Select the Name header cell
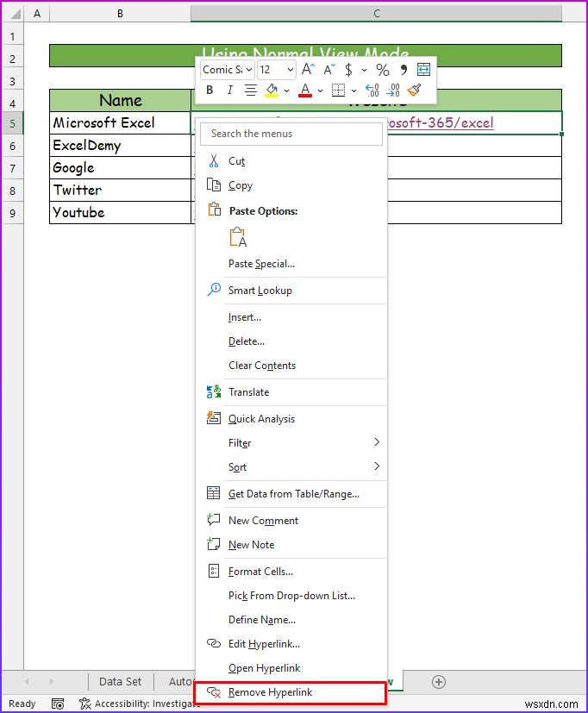 (x=120, y=100)
